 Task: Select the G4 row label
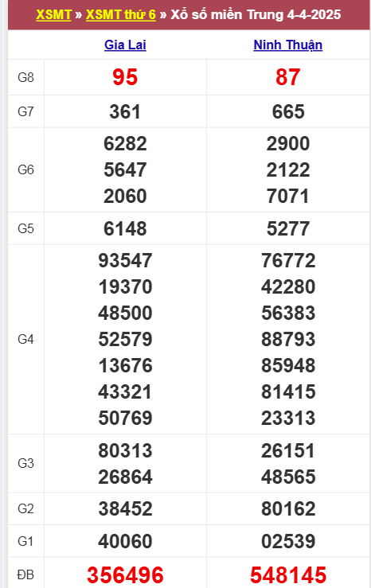pos(25,340)
